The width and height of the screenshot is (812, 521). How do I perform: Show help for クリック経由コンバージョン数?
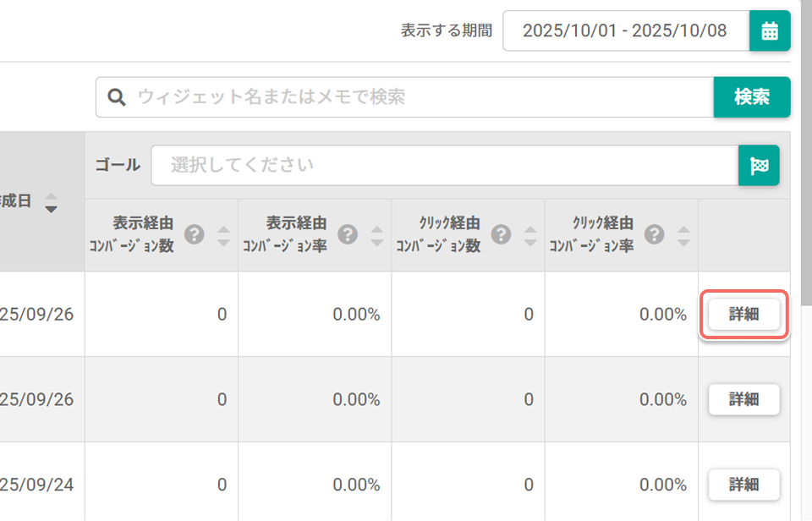[501, 234]
